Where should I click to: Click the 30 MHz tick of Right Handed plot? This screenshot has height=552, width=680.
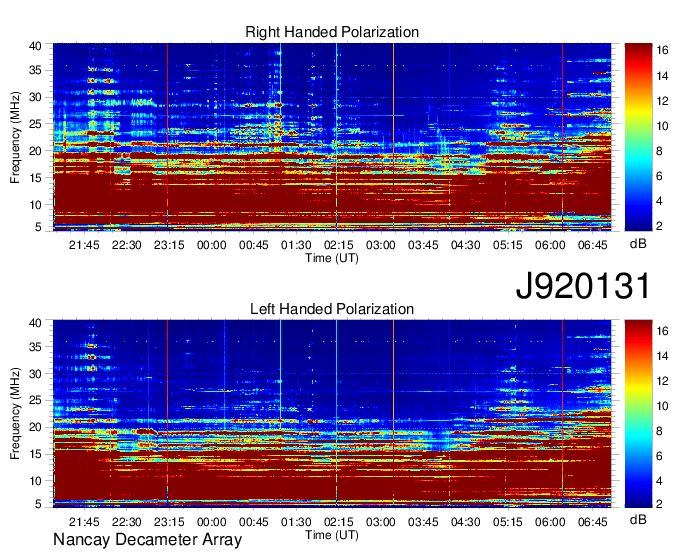tap(35, 97)
